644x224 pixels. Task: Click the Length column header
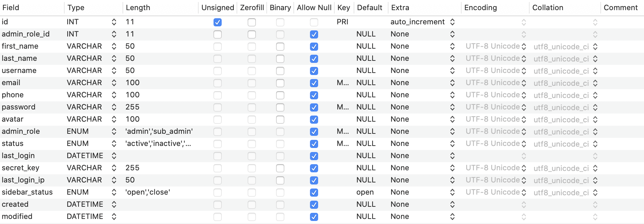(138, 7)
